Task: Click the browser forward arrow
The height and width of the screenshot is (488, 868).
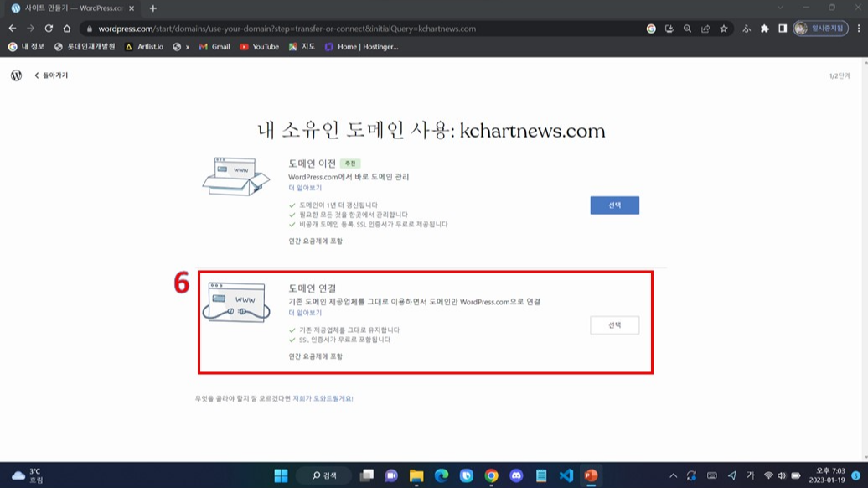Action: (30, 29)
